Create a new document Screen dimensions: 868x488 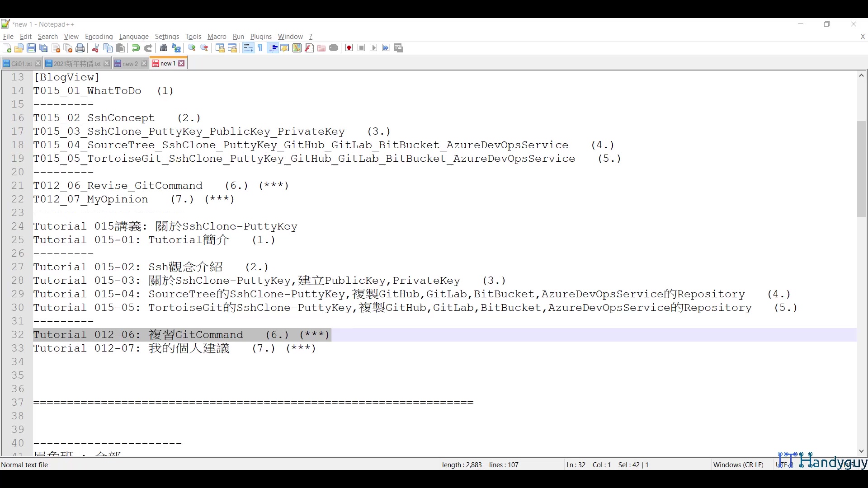7,48
